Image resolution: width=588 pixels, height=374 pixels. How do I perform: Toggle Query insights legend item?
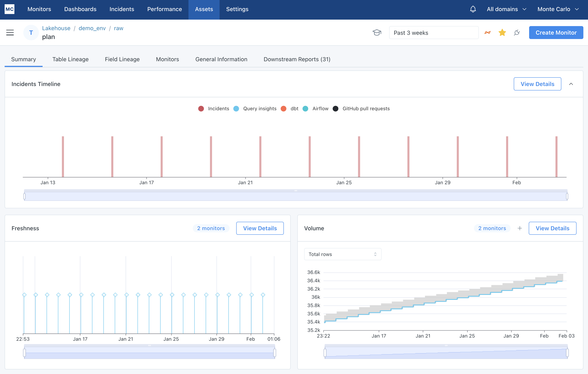[255, 109]
